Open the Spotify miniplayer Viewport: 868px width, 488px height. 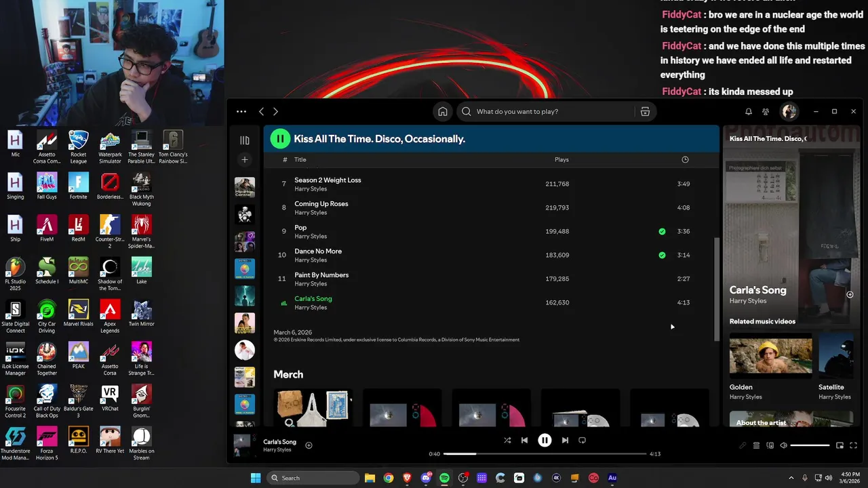(840, 445)
